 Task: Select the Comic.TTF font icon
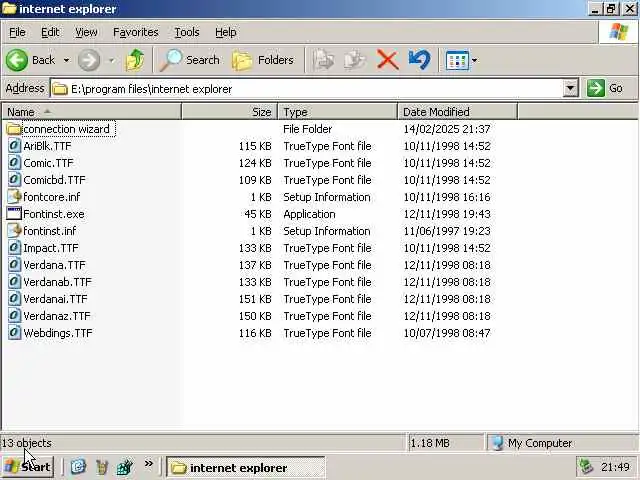[x=14, y=163]
